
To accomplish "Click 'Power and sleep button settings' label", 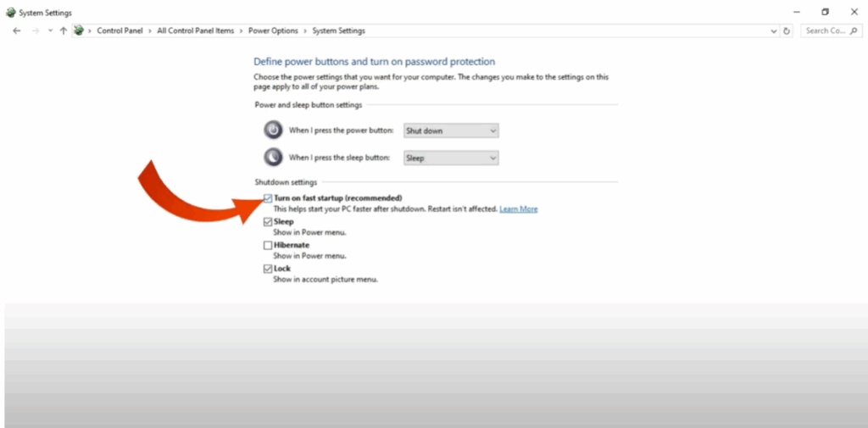I will coord(309,104).
